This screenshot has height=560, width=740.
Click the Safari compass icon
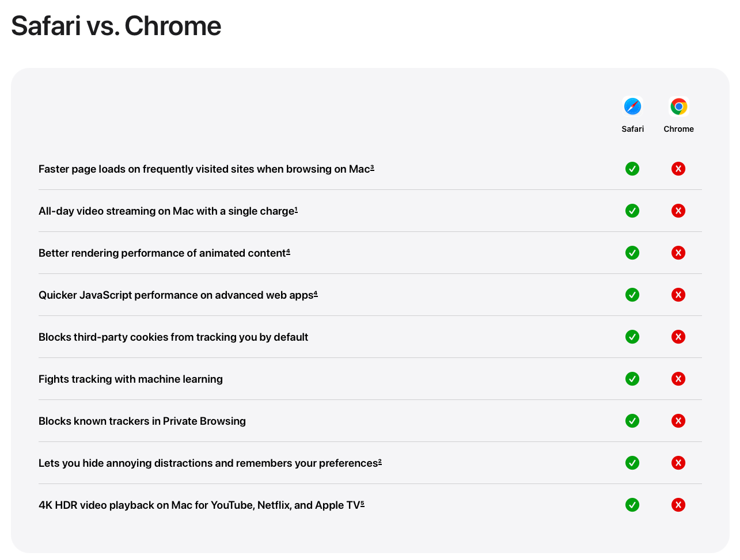tap(632, 106)
